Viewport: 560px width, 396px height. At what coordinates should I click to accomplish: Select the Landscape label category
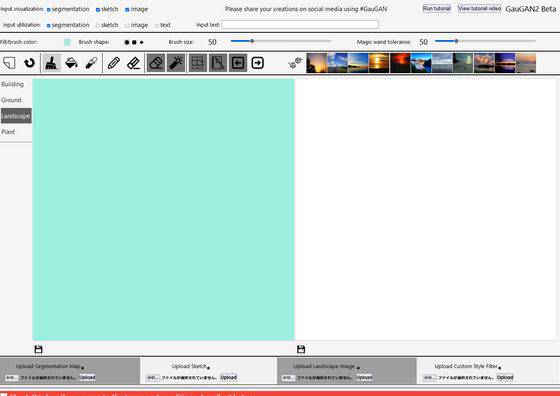click(x=16, y=116)
